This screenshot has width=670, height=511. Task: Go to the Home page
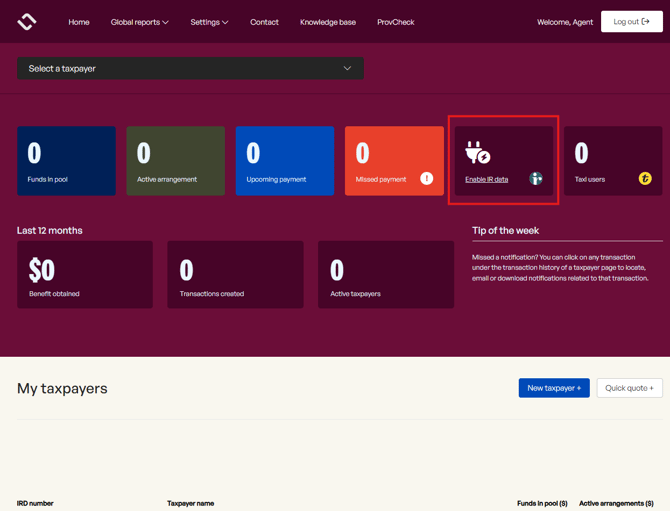(79, 22)
